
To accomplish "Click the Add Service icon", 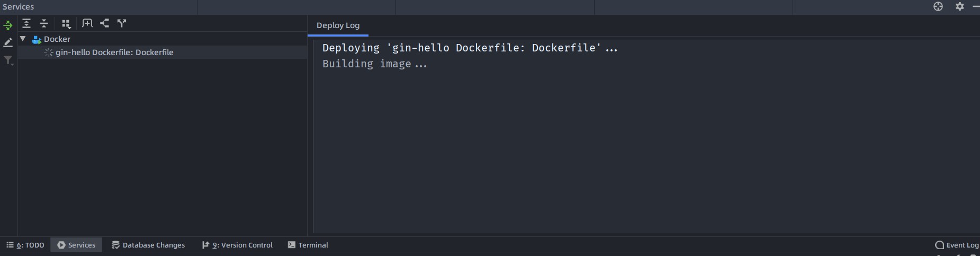I will [105, 23].
